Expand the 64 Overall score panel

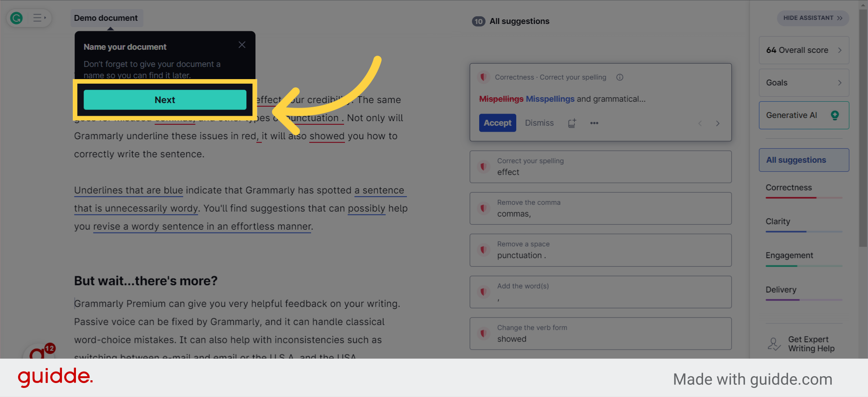(804, 50)
